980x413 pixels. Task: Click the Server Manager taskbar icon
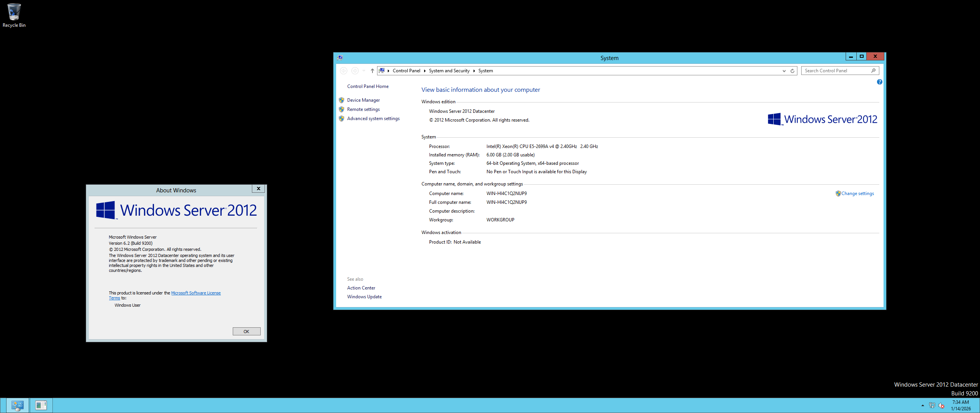click(x=18, y=405)
